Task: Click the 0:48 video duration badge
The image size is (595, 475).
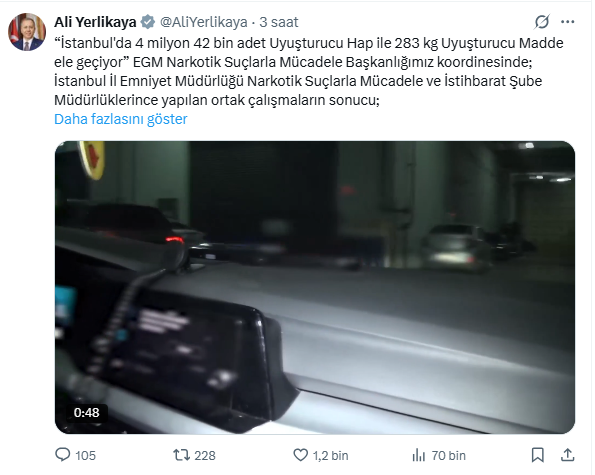Action: point(87,412)
